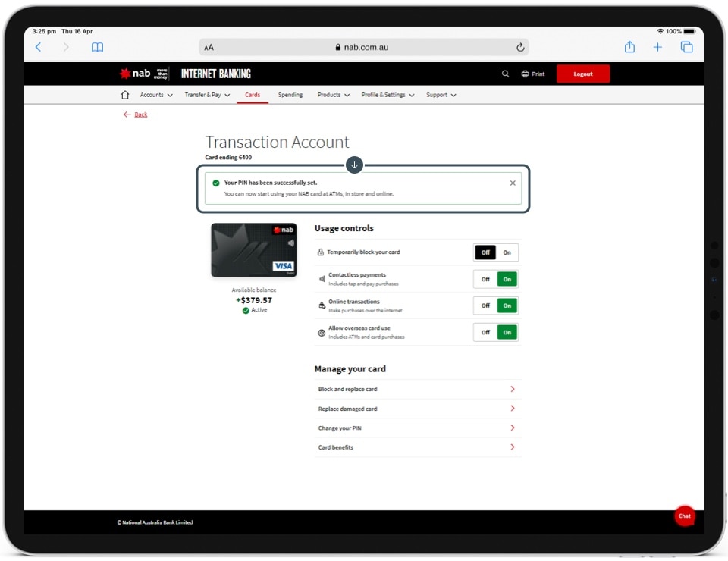The height and width of the screenshot is (561, 728).
Task: Go to the Spending tab
Action: [x=290, y=95]
